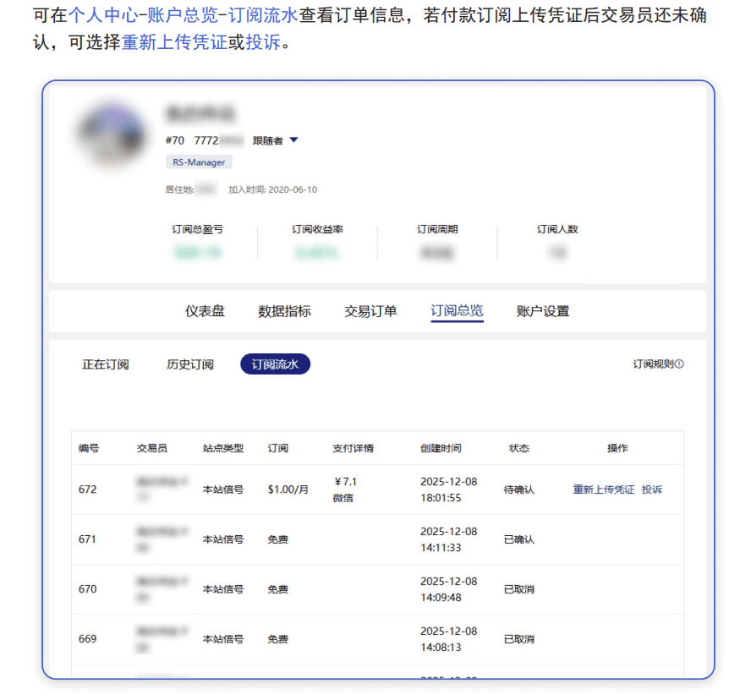This screenshot has width=751, height=700.
Task: Click the RS-Manager badge
Action: tap(199, 162)
